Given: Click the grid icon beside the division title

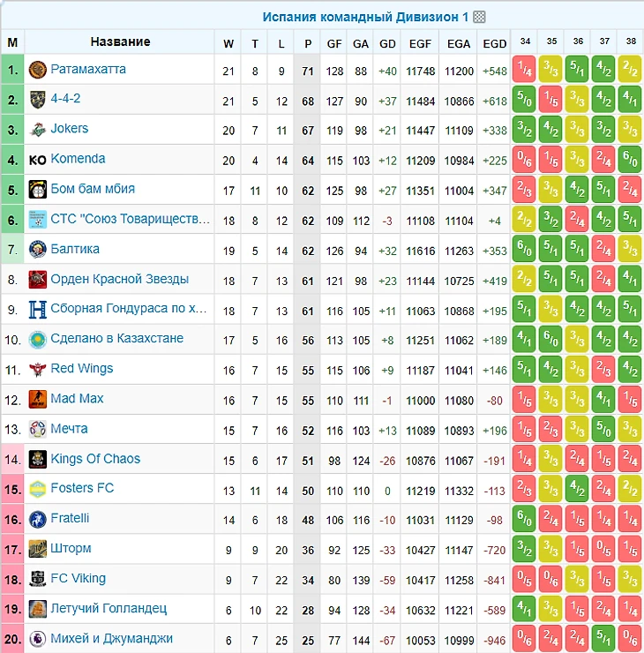Looking at the screenshot, I should [479, 17].
